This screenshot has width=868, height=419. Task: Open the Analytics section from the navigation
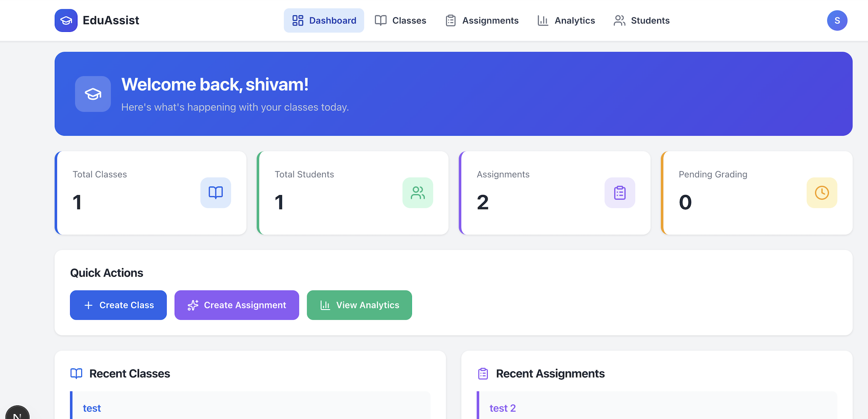pyautogui.click(x=575, y=20)
